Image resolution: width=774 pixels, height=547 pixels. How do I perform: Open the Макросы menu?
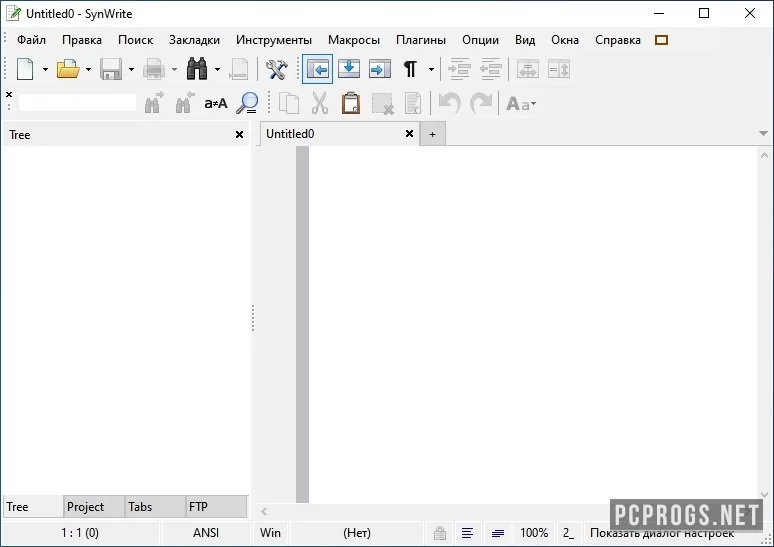click(353, 40)
